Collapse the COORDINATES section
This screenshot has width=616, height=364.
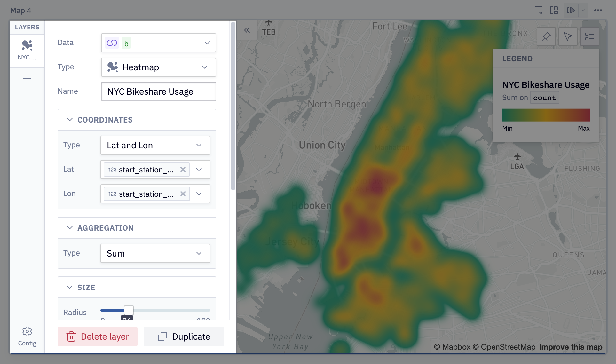pyautogui.click(x=70, y=120)
